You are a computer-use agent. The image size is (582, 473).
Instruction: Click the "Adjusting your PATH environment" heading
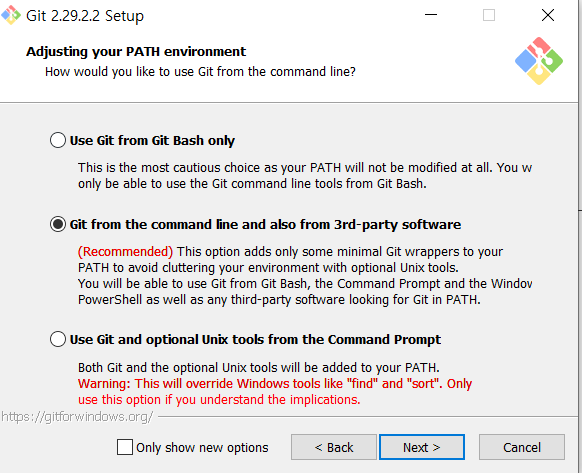click(x=136, y=52)
